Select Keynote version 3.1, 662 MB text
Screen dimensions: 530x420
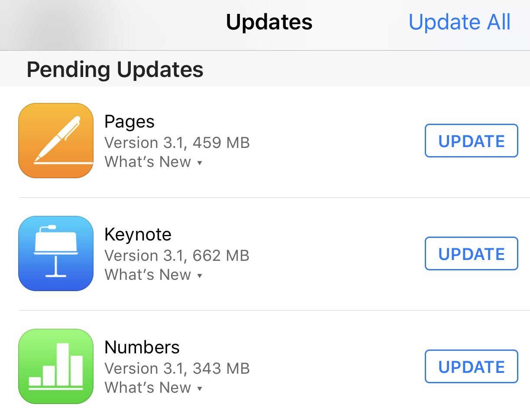click(x=177, y=256)
